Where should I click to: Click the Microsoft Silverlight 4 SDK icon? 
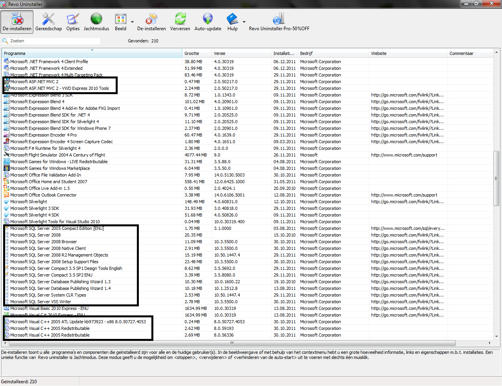6,215
